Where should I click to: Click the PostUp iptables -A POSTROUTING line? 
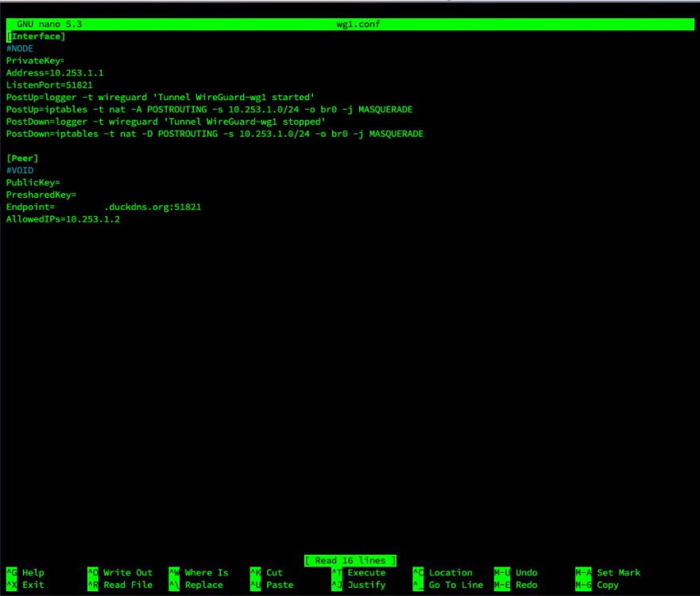(210, 110)
